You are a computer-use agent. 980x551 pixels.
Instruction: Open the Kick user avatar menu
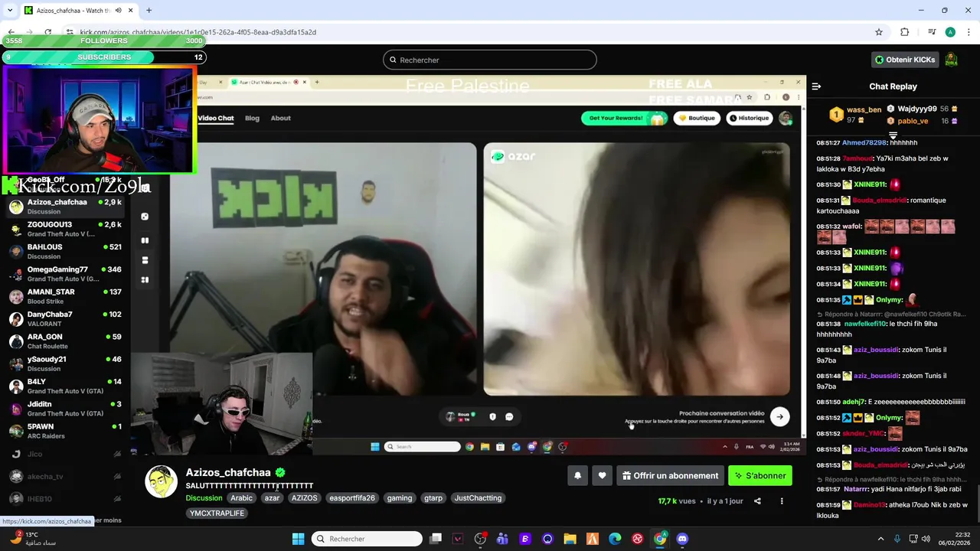(x=951, y=60)
